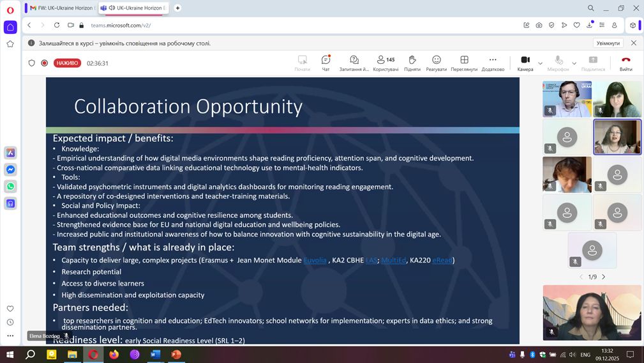Open Messenger in the Opera sidebar

(x=10, y=170)
